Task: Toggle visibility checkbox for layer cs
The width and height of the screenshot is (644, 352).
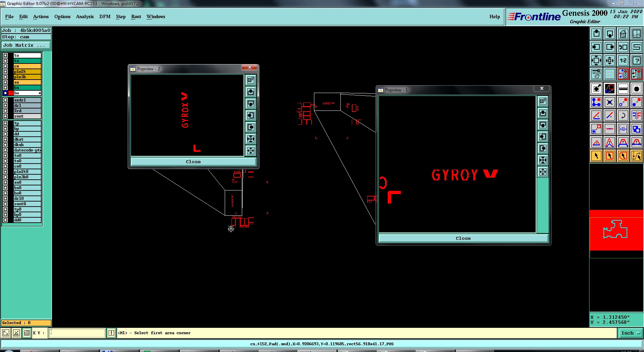Action: pos(5,66)
